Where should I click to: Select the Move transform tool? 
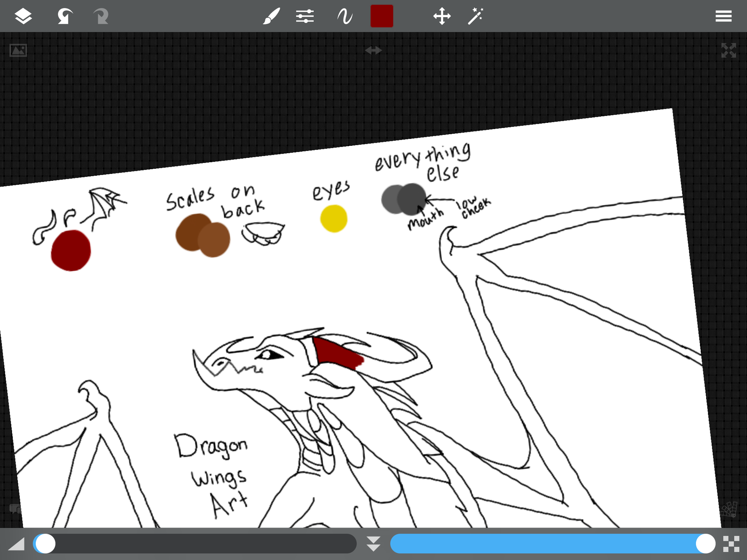(x=442, y=16)
